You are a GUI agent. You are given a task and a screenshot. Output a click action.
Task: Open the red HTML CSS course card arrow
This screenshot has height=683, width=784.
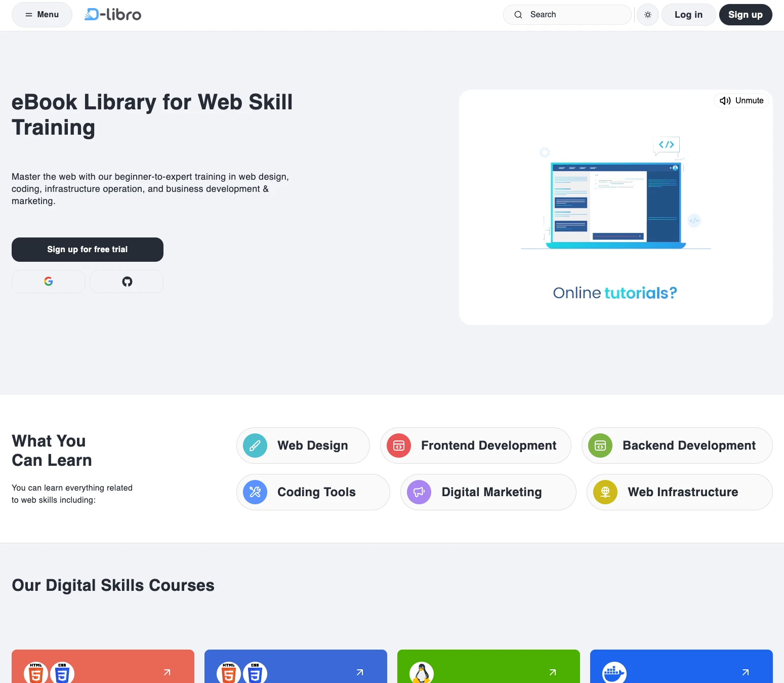(x=167, y=672)
